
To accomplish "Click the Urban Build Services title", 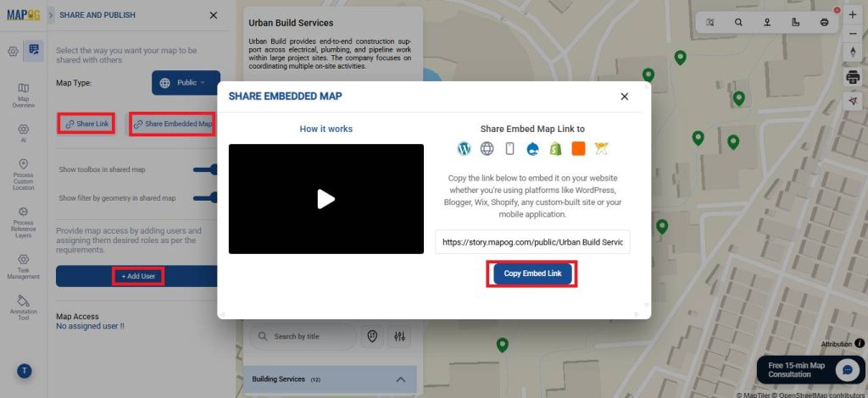I will 291,23.
